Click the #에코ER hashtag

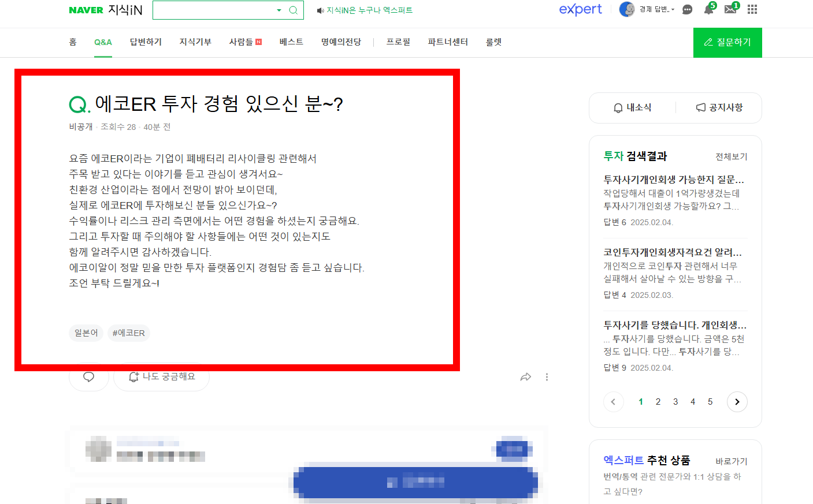pyautogui.click(x=128, y=333)
